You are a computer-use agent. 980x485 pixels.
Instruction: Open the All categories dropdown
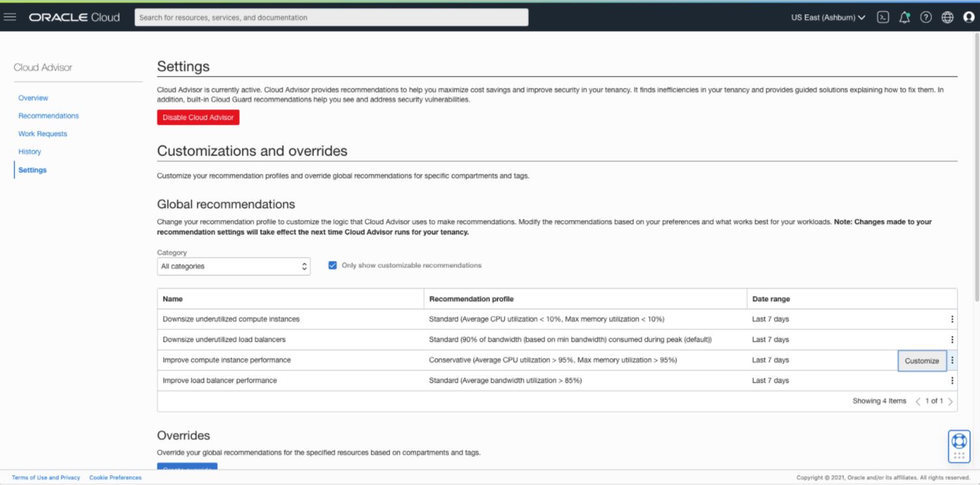click(x=233, y=266)
